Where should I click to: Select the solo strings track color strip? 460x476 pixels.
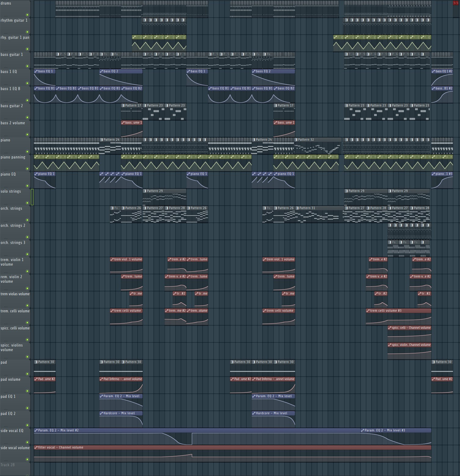point(32,197)
